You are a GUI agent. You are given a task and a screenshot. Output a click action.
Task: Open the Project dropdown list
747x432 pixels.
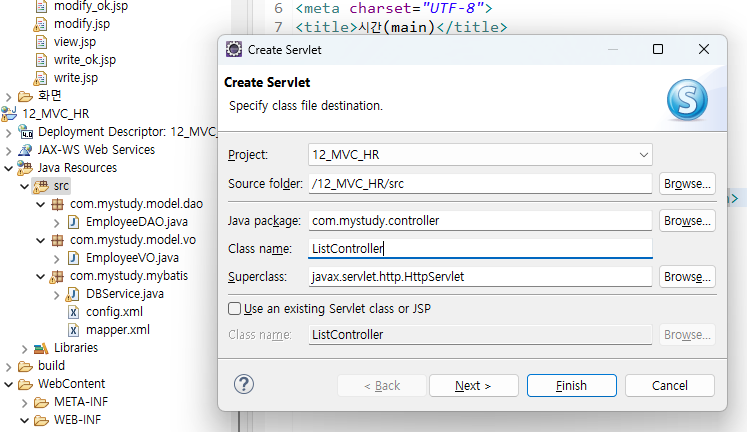pyautogui.click(x=644, y=155)
